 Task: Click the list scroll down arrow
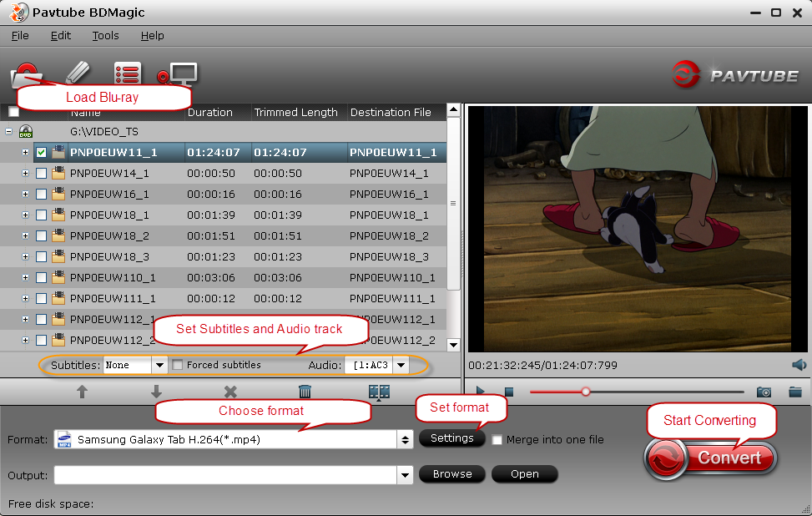[x=453, y=345]
